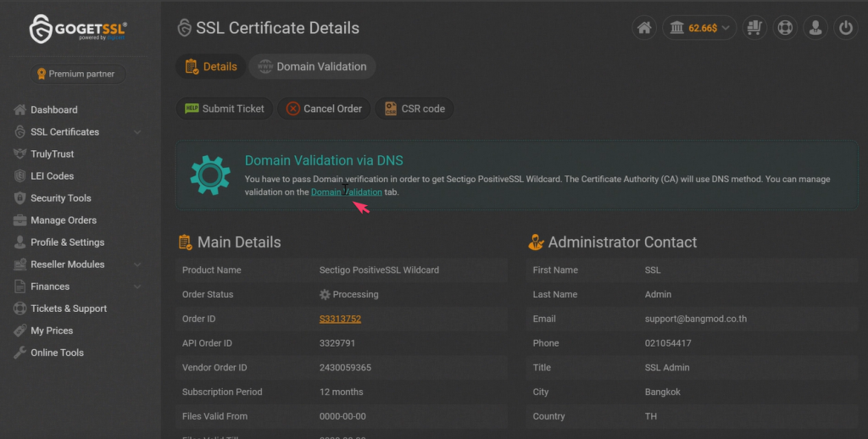Open Profile & Settings in the sidebar
Screen dimensions: 868x439
coord(68,242)
